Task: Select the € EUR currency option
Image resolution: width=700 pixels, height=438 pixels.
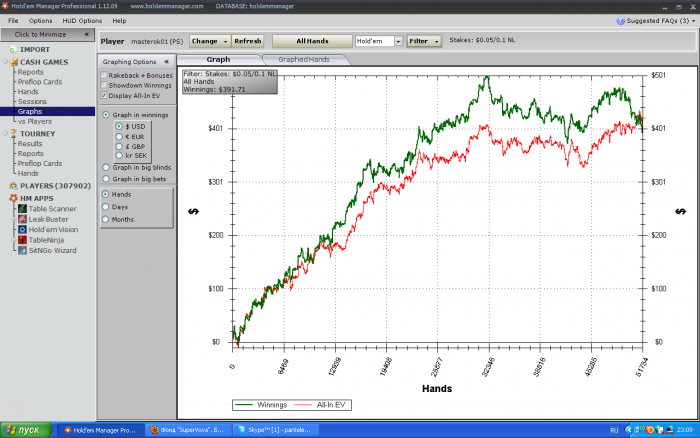Action: coord(119,137)
